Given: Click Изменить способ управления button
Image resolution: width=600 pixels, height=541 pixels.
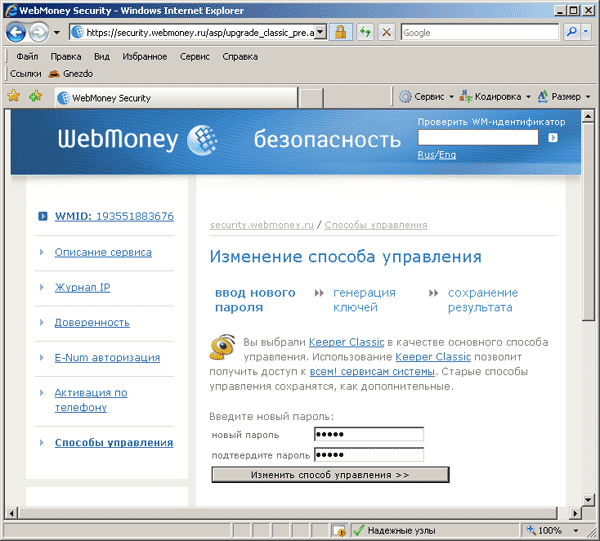Looking at the screenshot, I should tap(330, 475).
